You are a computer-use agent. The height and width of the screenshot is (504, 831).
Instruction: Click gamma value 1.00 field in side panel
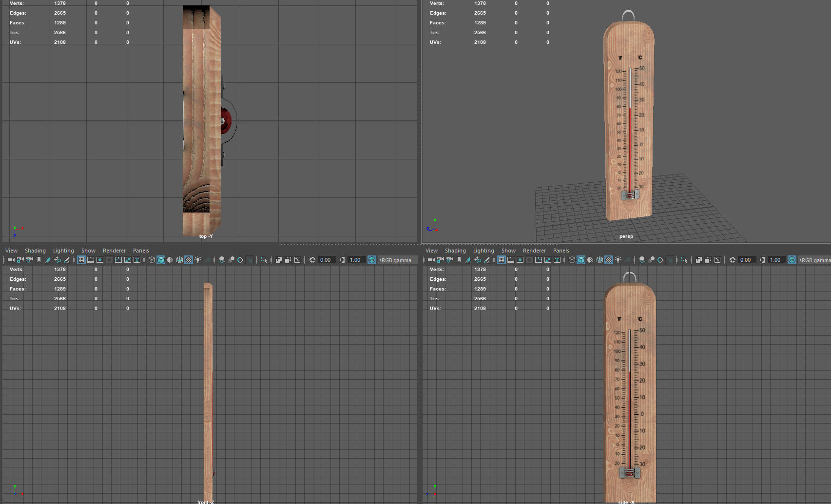point(776,260)
